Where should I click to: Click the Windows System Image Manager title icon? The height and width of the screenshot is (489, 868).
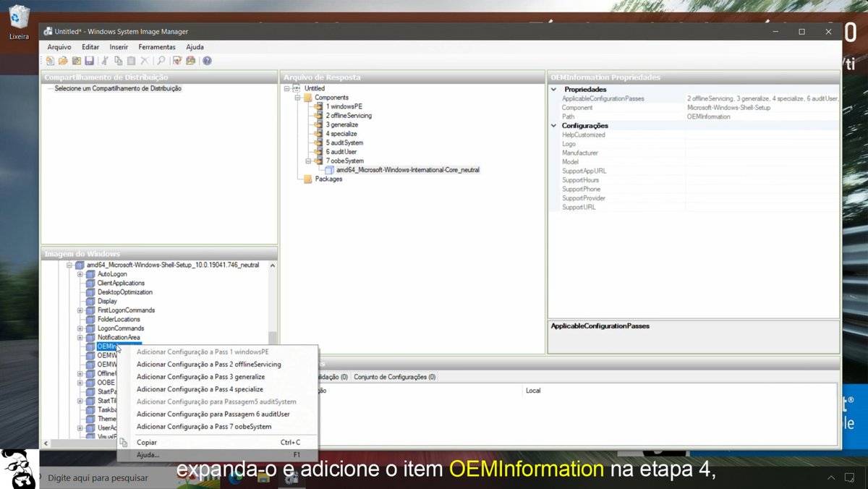pyautogui.click(x=48, y=32)
